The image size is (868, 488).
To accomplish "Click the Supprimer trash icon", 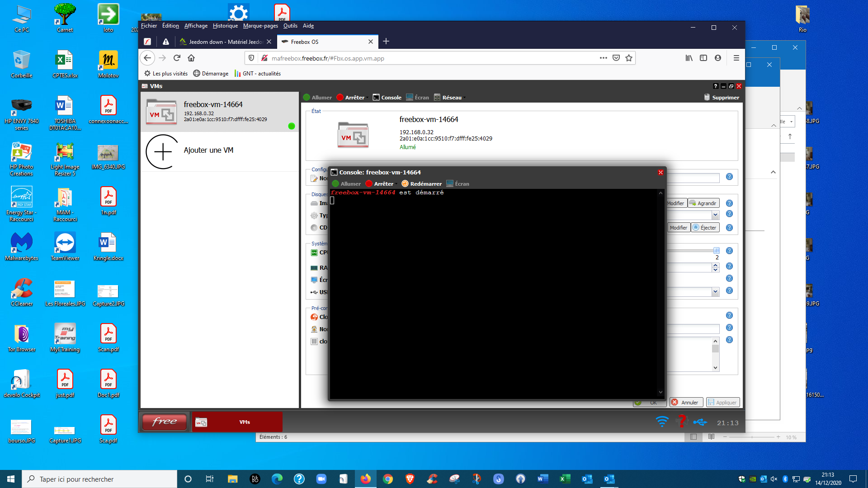I will [x=707, y=97].
